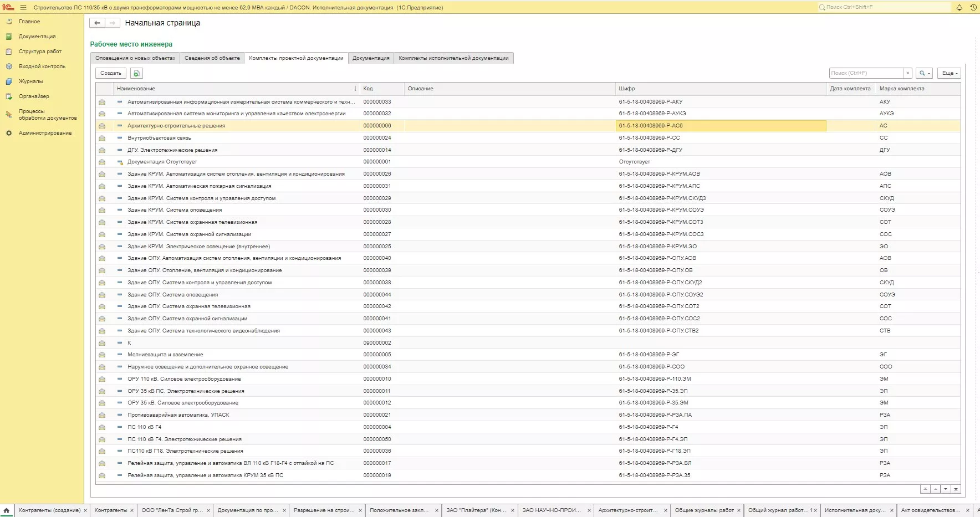
Task: Open the hamburger main menu icon
Action: 23,7
